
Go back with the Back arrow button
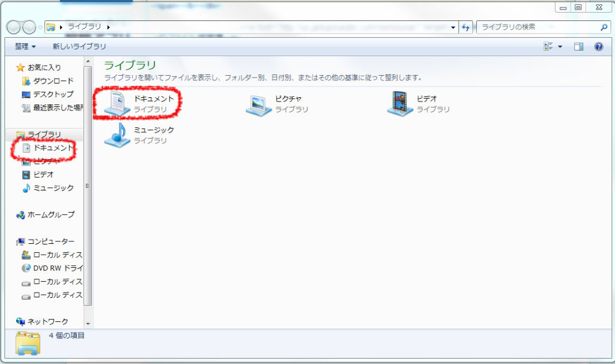(x=13, y=27)
